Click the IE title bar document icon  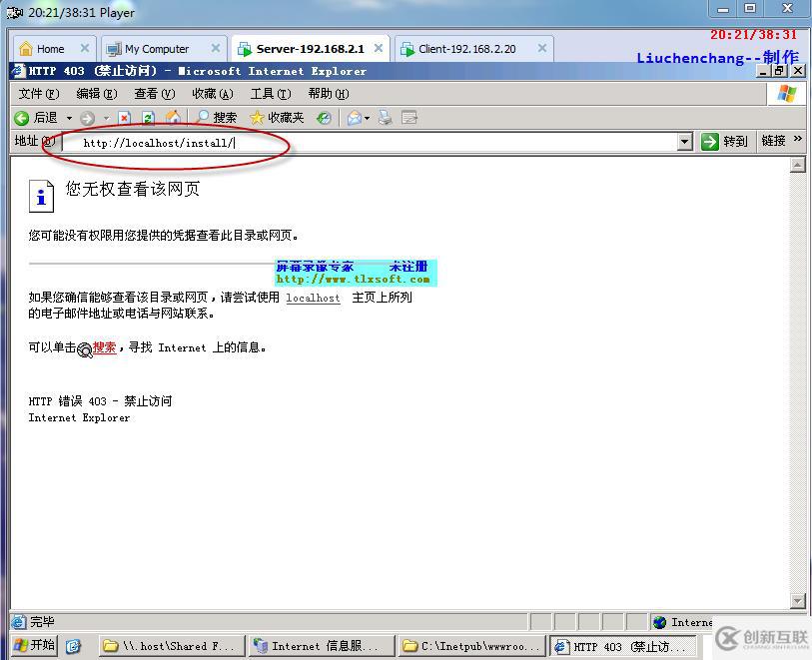[x=18, y=71]
